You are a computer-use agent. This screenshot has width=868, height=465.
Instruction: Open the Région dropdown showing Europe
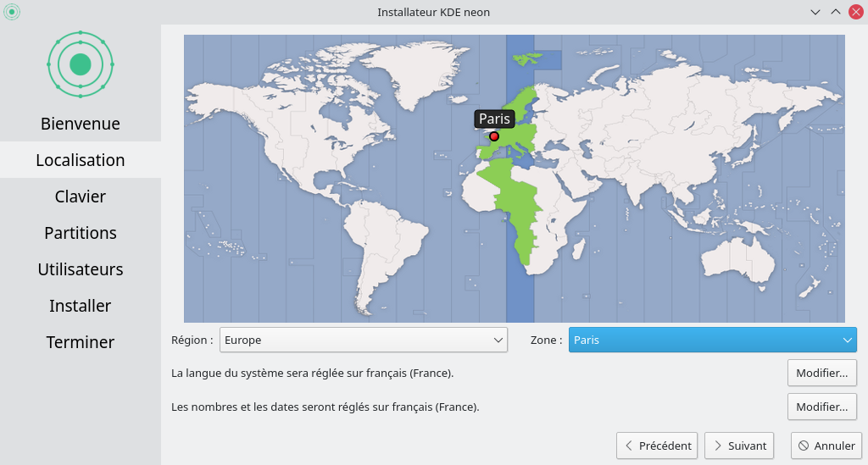(363, 340)
